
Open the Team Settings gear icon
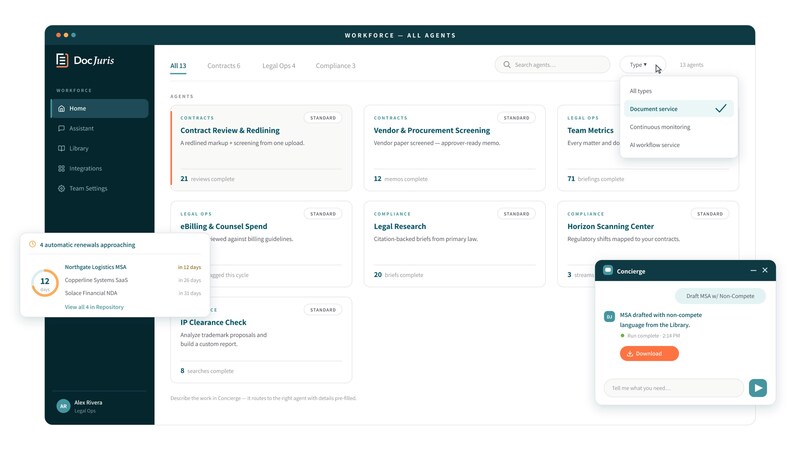click(x=61, y=188)
